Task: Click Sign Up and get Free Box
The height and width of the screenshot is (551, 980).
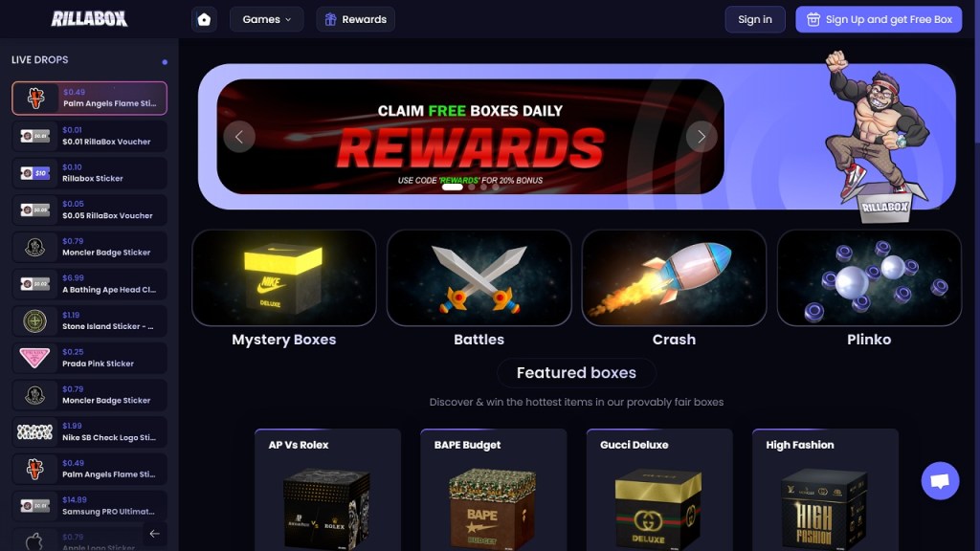Action: coord(879,19)
